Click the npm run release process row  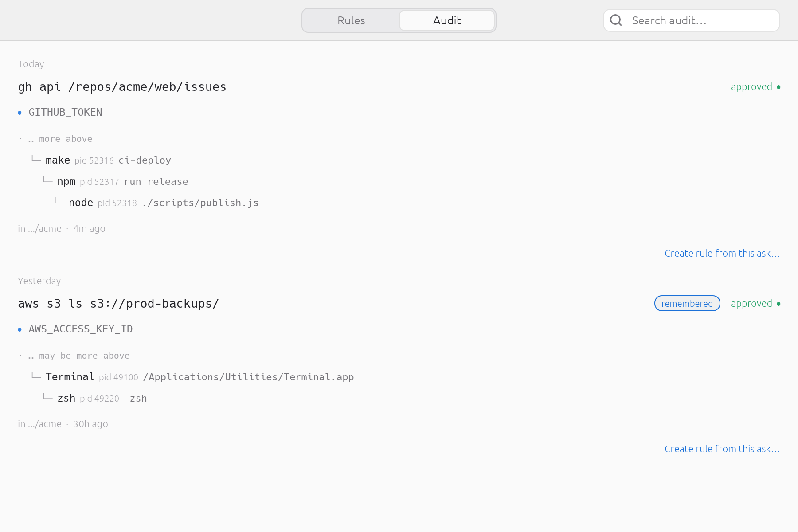click(115, 181)
